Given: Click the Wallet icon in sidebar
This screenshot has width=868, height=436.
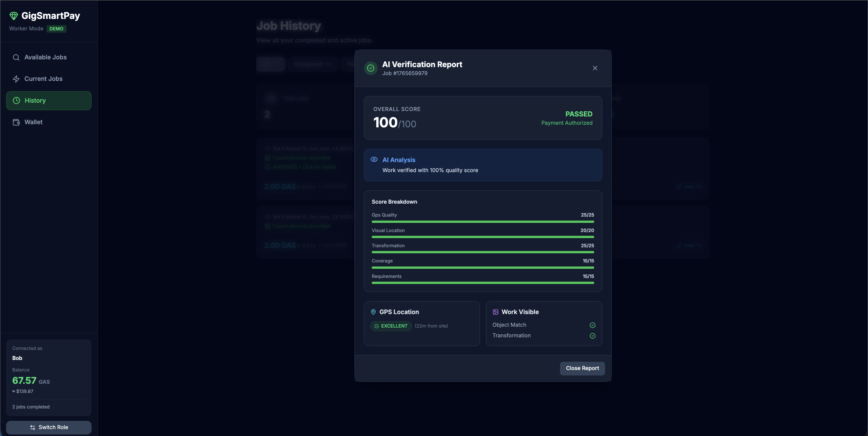Looking at the screenshot, I should point(16,122).
